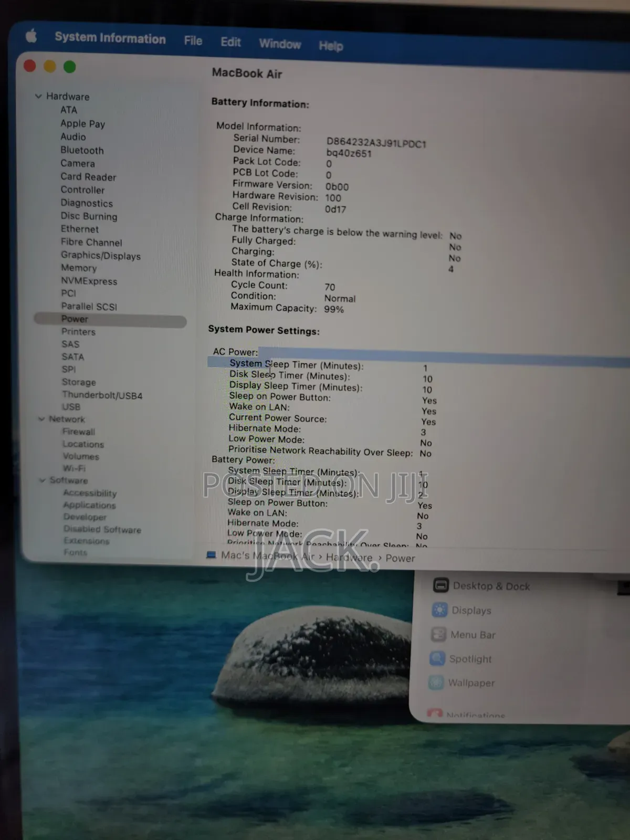Select Disabled Software in the sidebar
This screenshot has width=630, height=840.
(102, 529)
